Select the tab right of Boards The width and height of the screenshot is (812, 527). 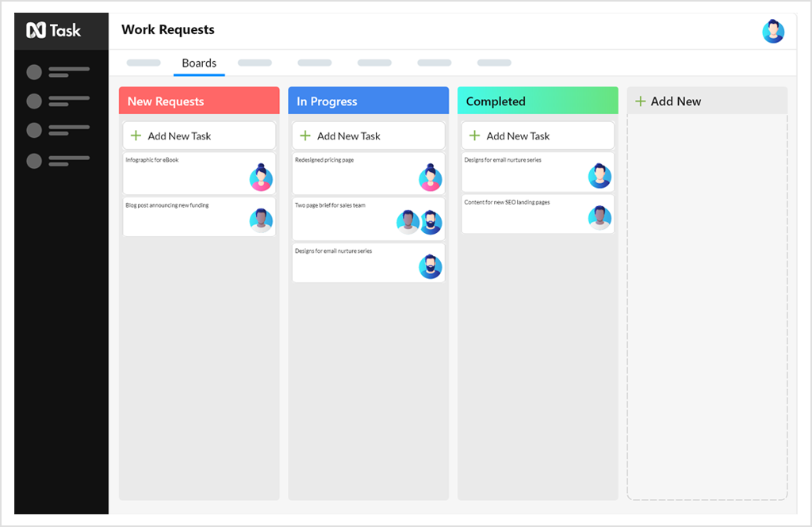click(x=255, y=62)
